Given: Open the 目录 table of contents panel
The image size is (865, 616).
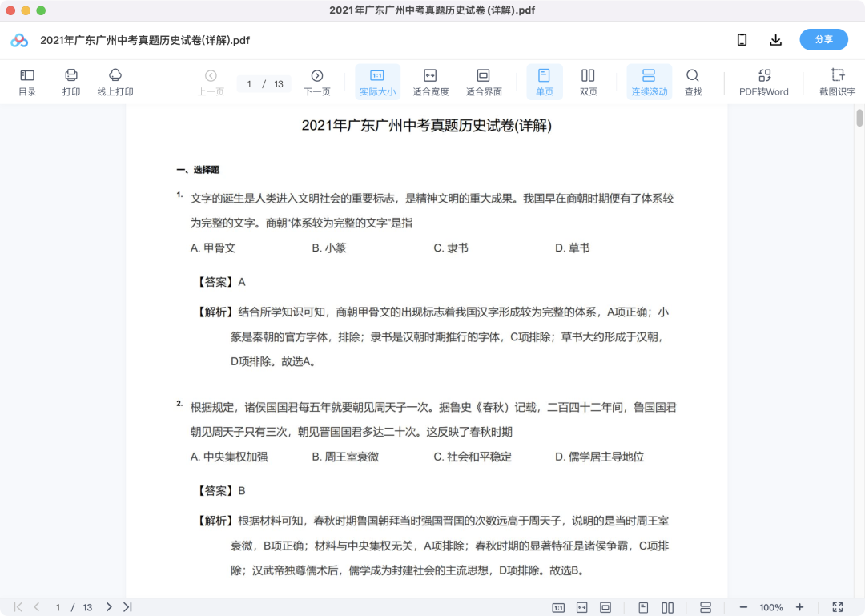Looking at the screenshot, I should pos(27,83).
